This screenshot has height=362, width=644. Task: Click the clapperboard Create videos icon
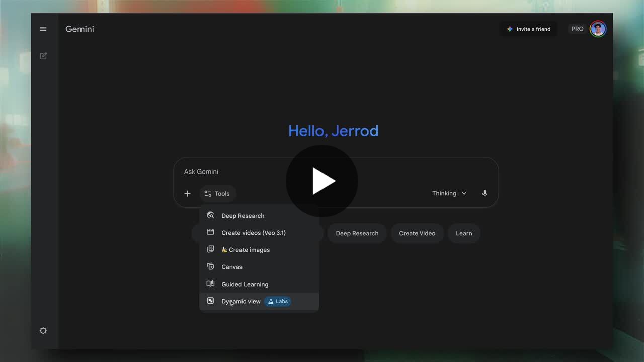[211, 232]
